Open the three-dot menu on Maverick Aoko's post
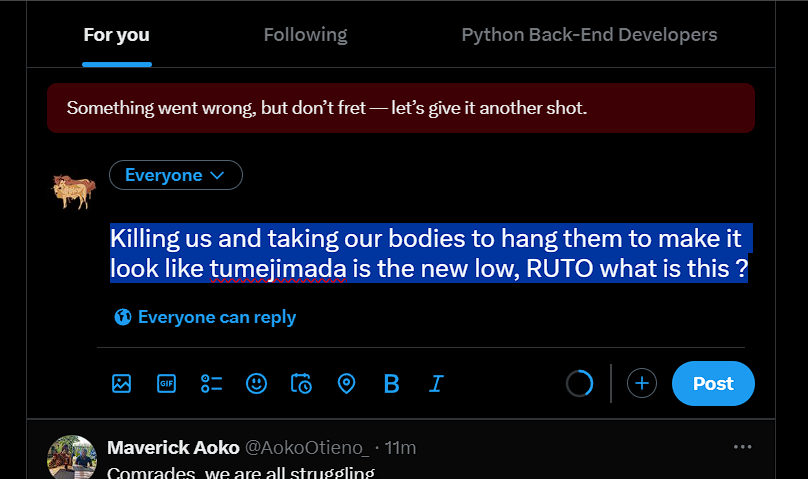Image resolution: width=808 pixels, height=479 pixels. coord(743,447)
